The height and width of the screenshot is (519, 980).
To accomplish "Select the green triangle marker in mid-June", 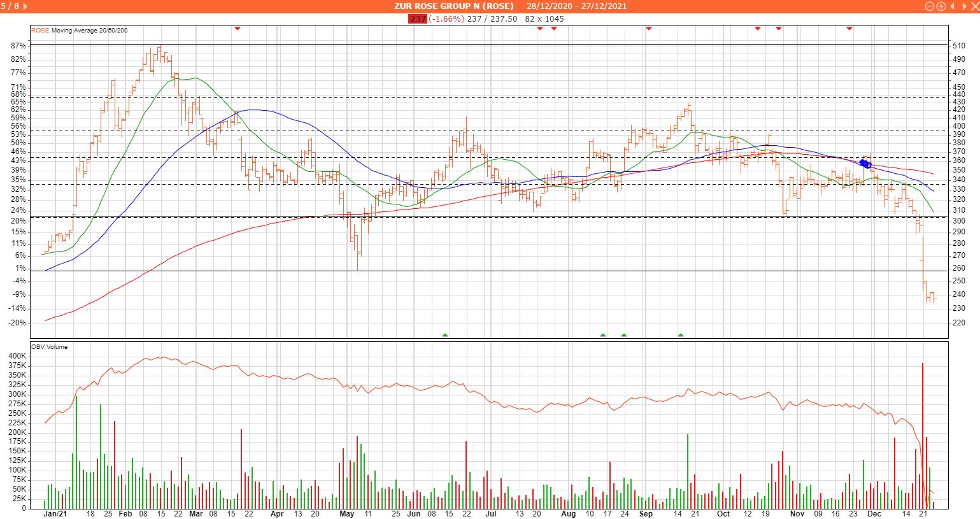I will tap(445, 334).
